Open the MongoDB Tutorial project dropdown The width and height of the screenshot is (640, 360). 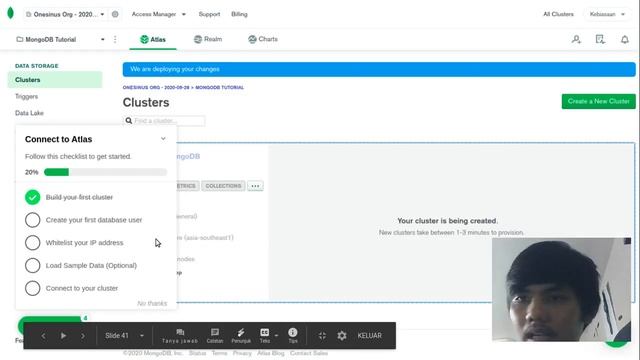(x=60, y=40)
